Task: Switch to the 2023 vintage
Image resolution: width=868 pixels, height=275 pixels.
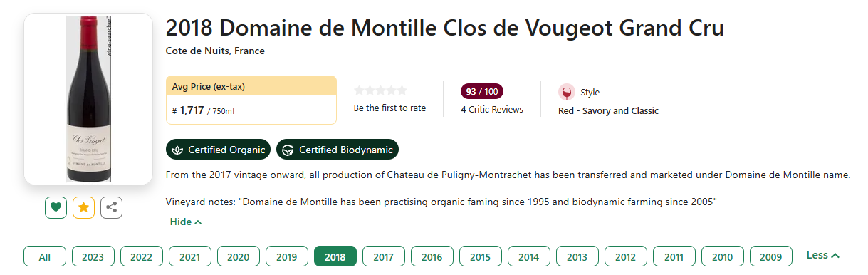Action: [x=93, y=256]
